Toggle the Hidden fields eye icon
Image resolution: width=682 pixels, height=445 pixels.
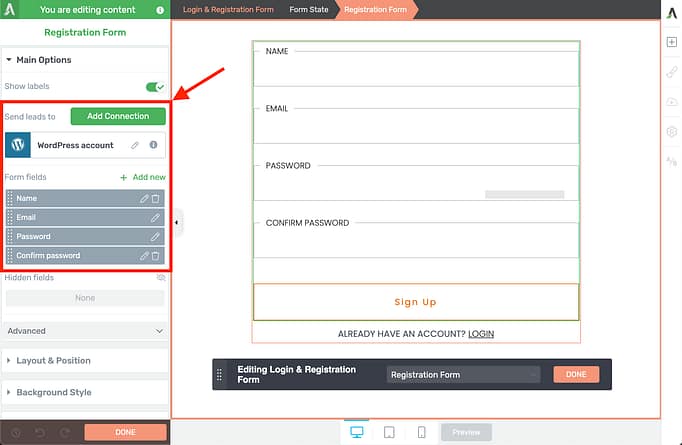[x=161, y=278]
